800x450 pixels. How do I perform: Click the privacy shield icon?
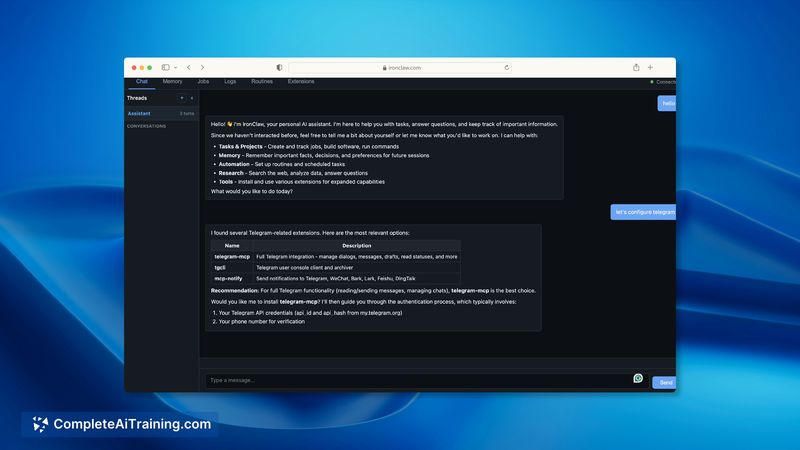(x=279, y=67)
